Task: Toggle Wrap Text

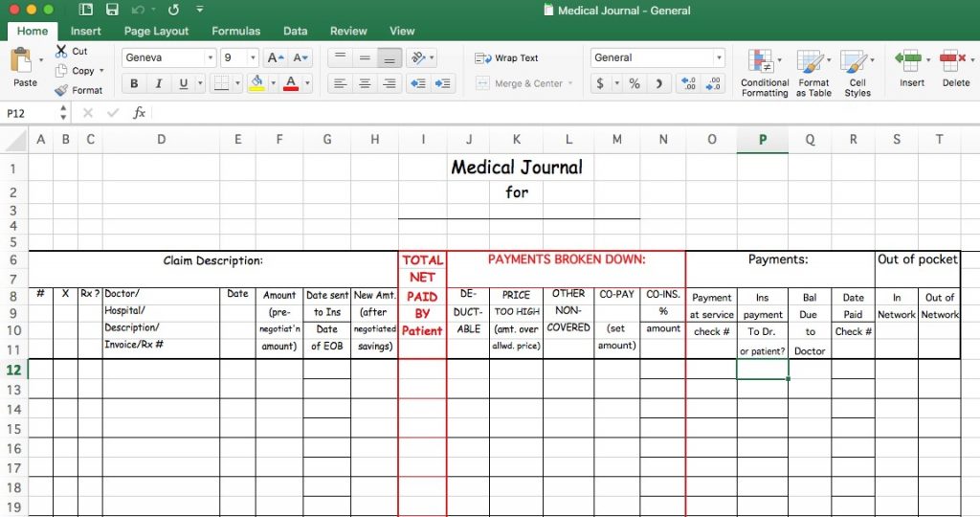Action: [x=506, y=57]
